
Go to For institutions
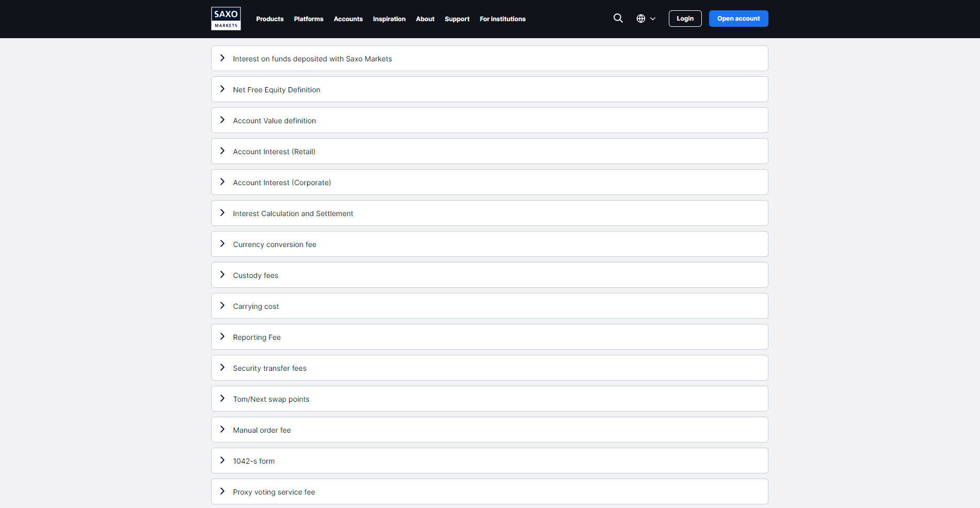pos(503,19)
